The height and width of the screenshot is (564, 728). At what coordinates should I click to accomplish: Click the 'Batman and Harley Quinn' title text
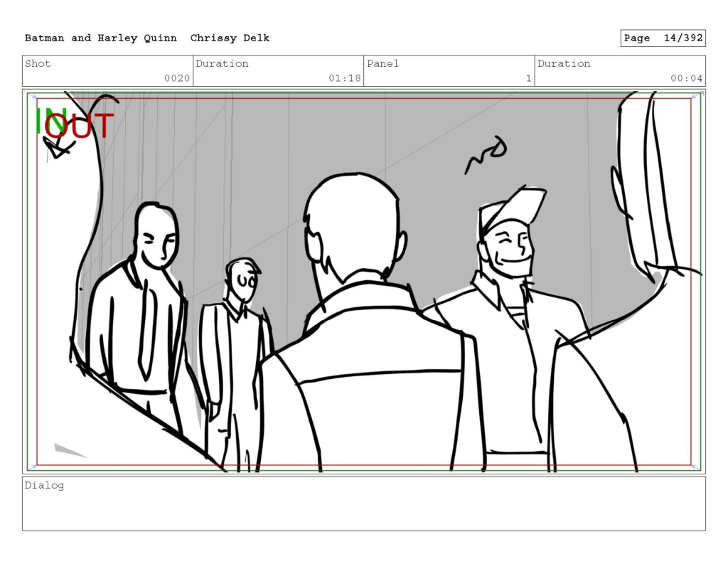point(101,38)
